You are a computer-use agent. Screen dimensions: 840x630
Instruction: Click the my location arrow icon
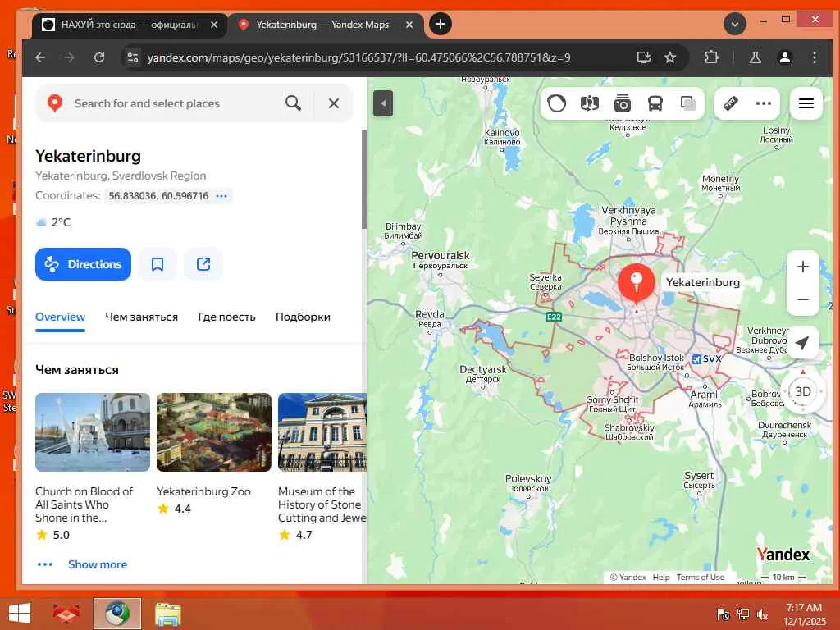pos(802,343)
